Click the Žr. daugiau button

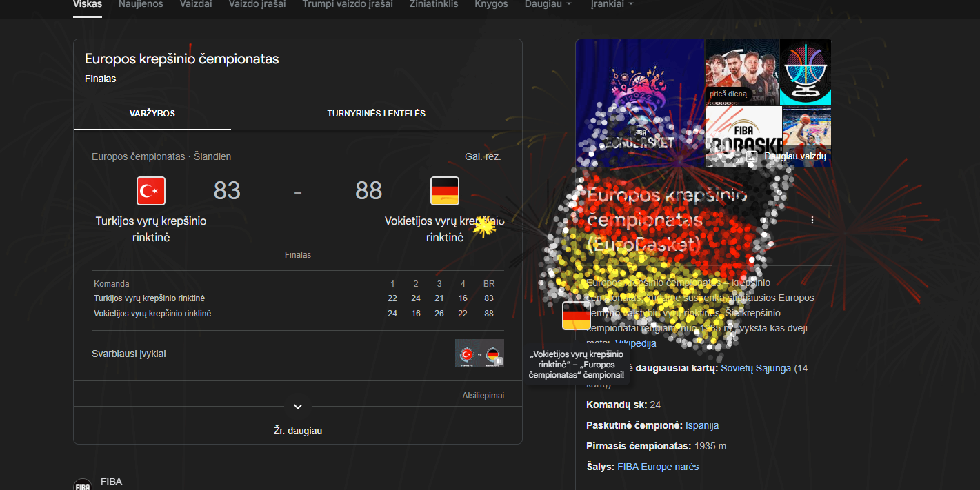(x=298, y=431)
